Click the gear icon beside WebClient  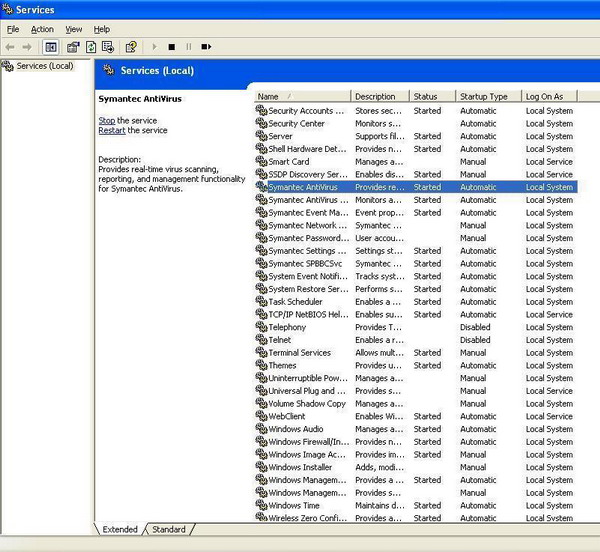[261, 416]
